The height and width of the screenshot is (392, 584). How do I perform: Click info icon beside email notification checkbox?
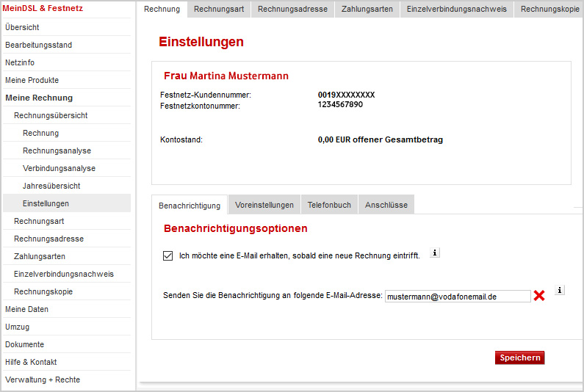pos(434,253)
